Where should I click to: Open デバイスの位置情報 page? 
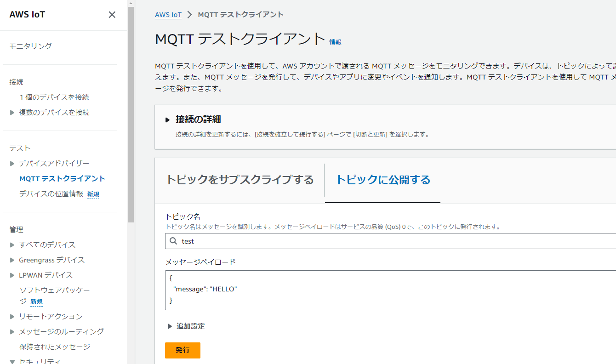(51, 194)
